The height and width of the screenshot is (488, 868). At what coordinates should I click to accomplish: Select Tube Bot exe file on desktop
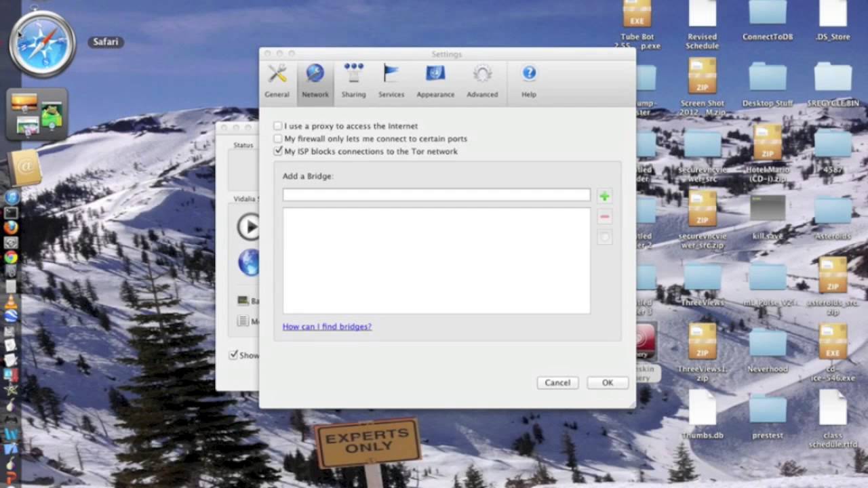tap(637, 24)
